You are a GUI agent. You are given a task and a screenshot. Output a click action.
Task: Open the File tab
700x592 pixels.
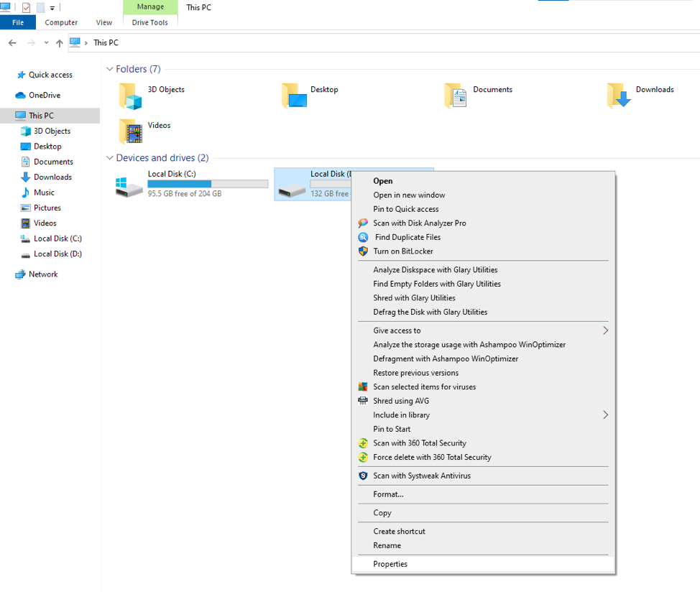(x=18, y=22)
